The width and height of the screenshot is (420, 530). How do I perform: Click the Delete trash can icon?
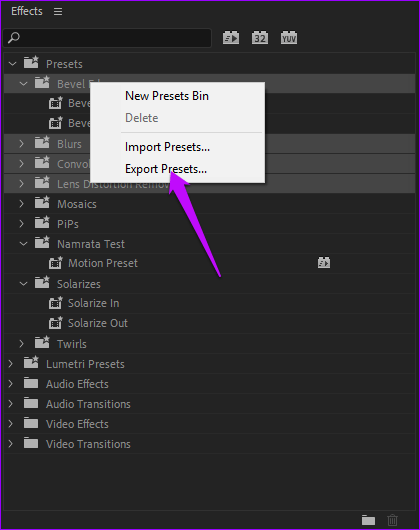pyautogui.click(x=392, y=520)
